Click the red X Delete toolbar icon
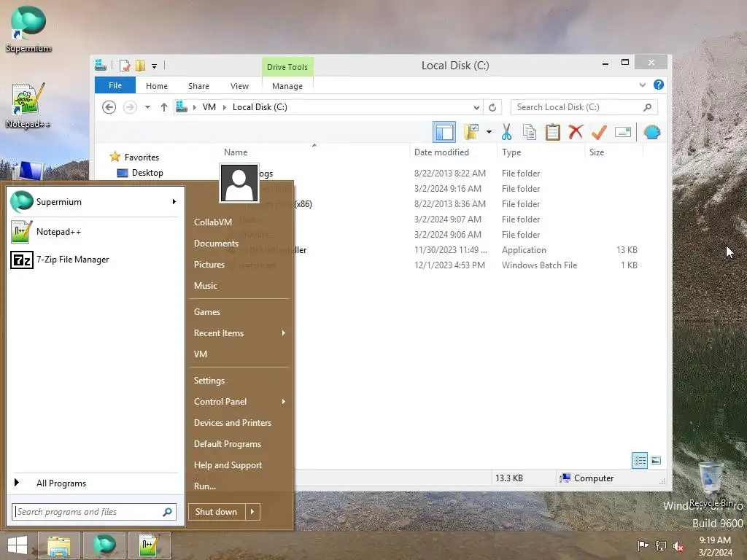 point(576,131)
